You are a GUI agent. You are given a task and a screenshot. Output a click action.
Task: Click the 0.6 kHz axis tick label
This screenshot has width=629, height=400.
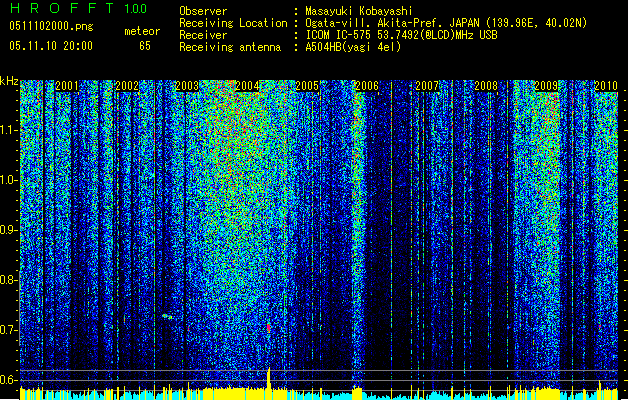point(9,380)
